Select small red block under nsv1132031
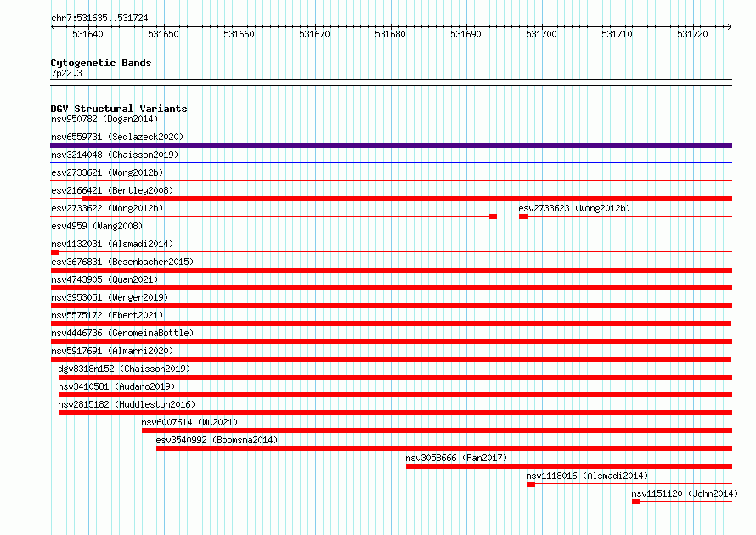The height and width of the screenshot is (535, 756). point(55,252)
